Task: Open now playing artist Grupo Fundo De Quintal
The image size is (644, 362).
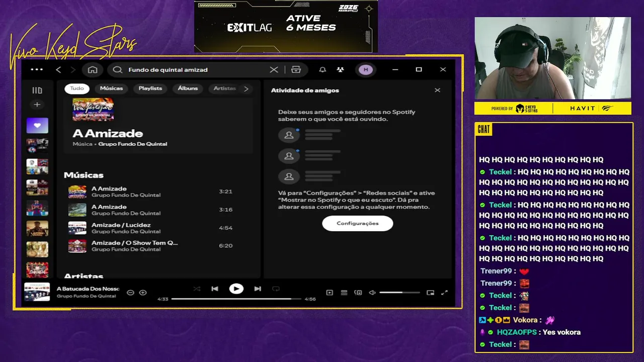Action: [86, 296]
